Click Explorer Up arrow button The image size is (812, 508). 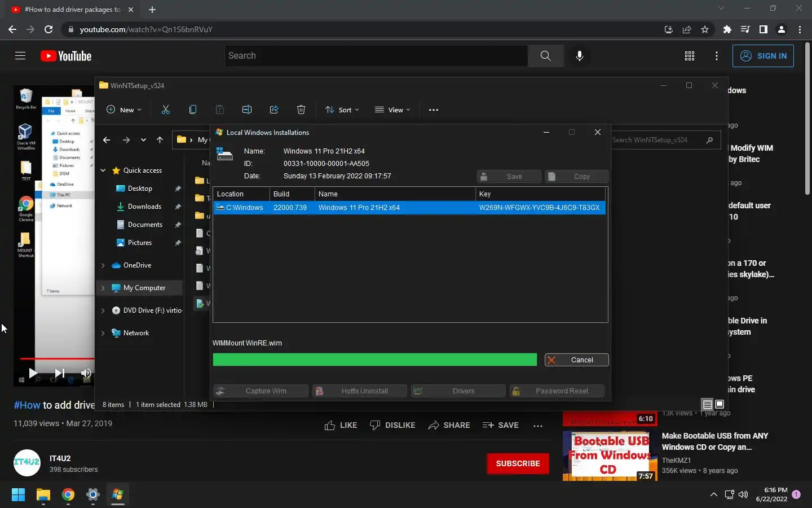tap(160, 140)
